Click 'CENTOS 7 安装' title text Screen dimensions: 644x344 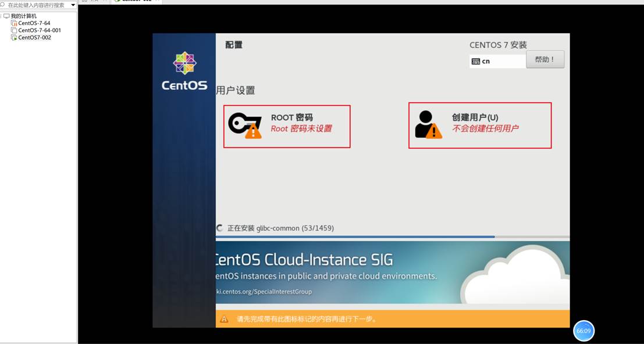pos(498,45)
